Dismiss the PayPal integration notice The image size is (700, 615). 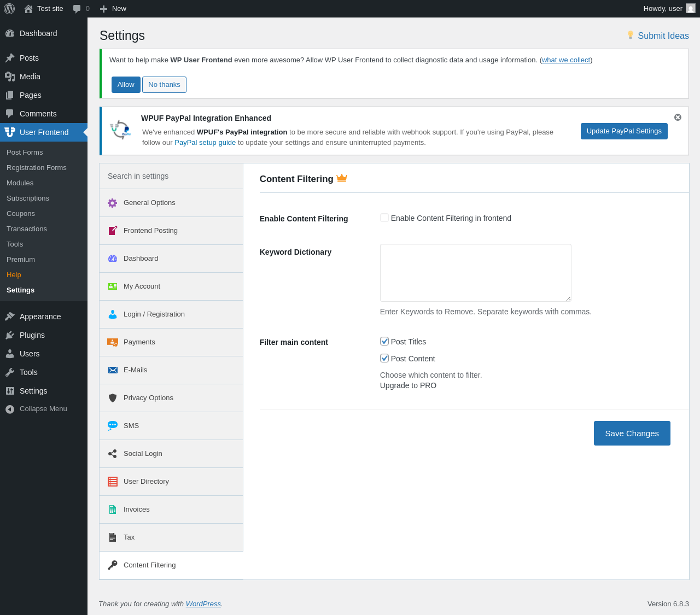(x=678, y=118)
